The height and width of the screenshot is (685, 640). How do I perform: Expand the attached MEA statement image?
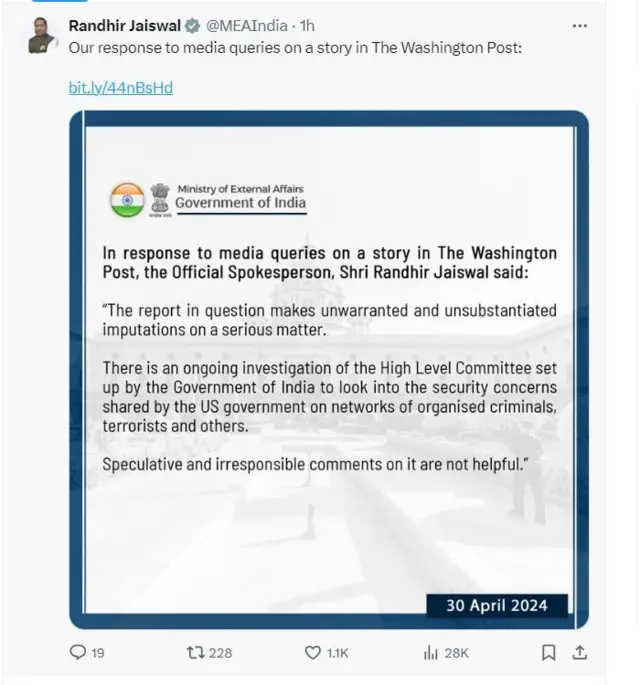coord(328,420)
